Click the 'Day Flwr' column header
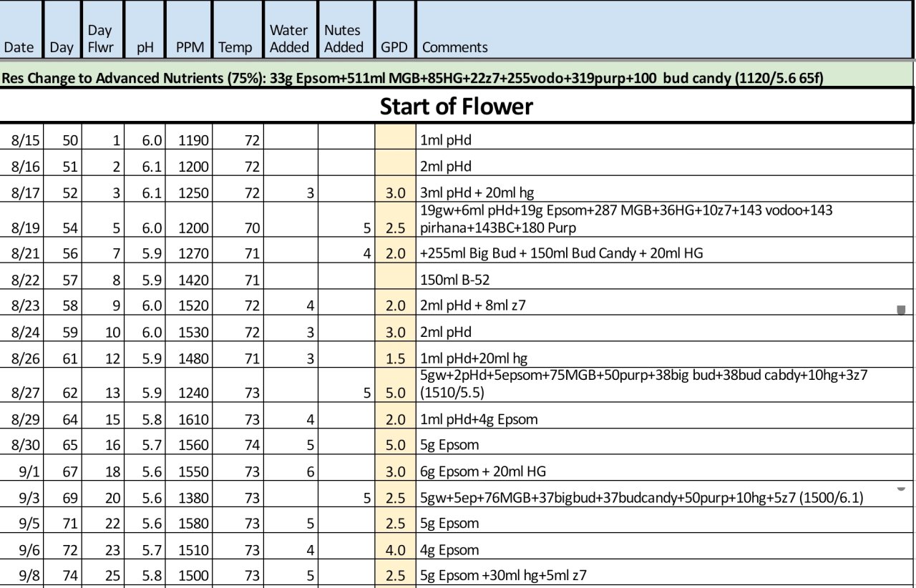 [x=103, y=30]
